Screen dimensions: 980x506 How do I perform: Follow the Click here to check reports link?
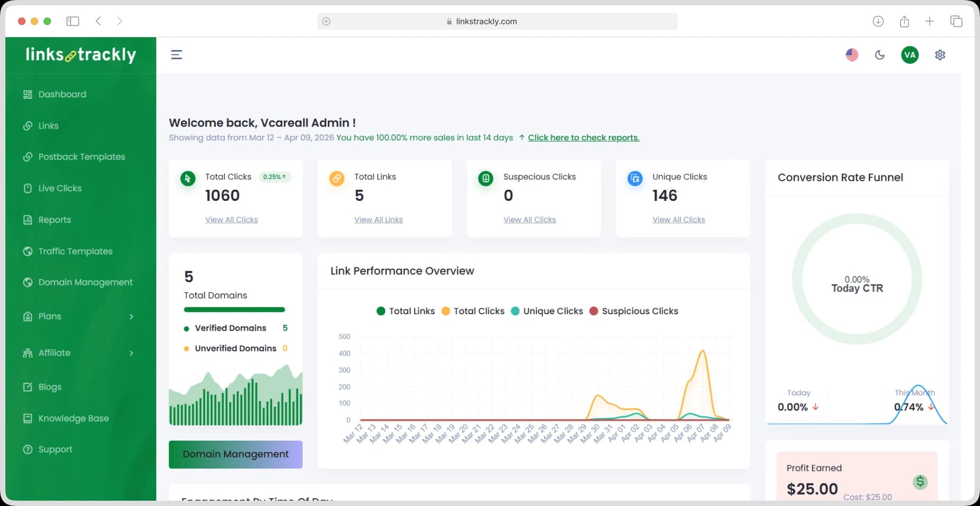pos(583,137)
